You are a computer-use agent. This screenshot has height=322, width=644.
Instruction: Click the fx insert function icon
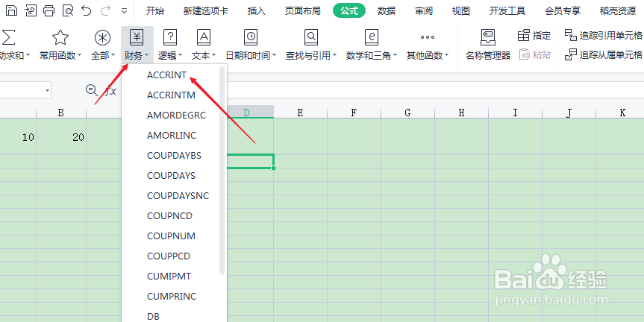[111, 90]
